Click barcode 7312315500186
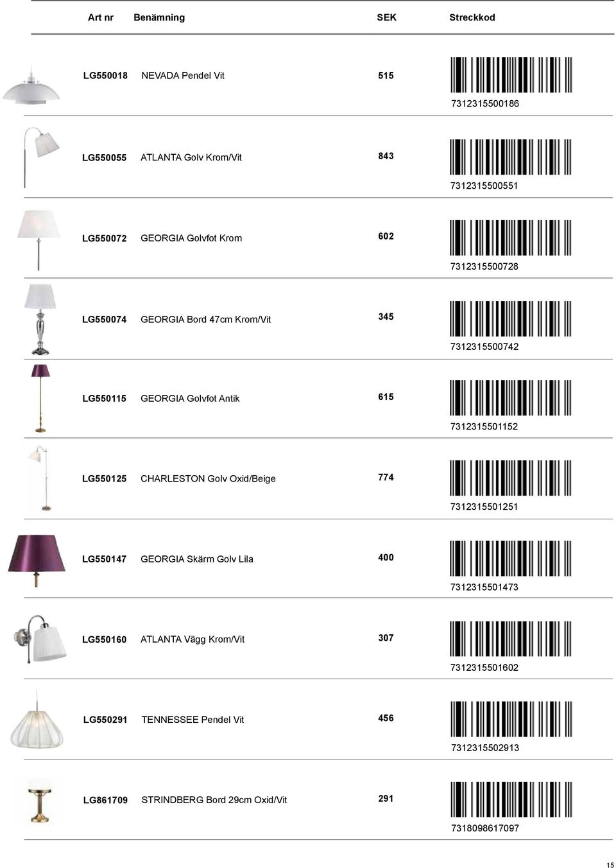 point(511,75)
